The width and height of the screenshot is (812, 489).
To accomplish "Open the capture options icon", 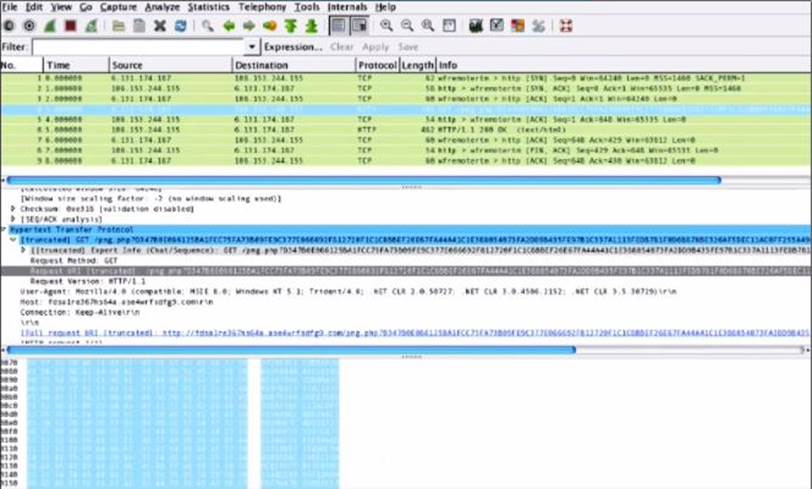I will [x=28, y=25].
